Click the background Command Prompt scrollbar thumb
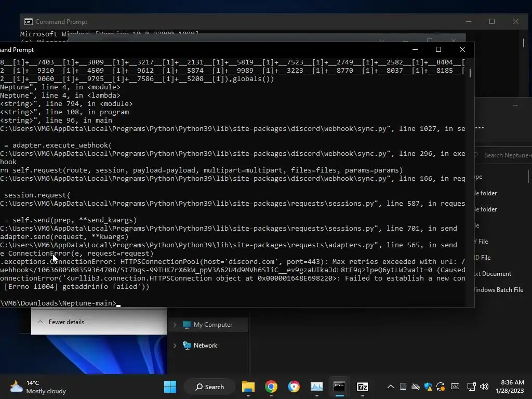Image resolution: width=532 pixels, height=399 pixels. (x=524, y=43)
